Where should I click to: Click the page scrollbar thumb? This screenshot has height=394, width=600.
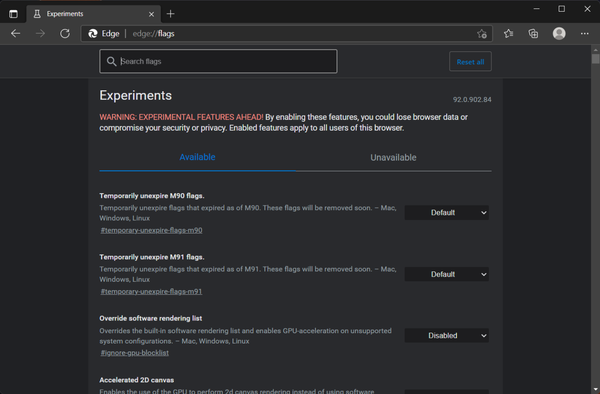tap(595, 59)
